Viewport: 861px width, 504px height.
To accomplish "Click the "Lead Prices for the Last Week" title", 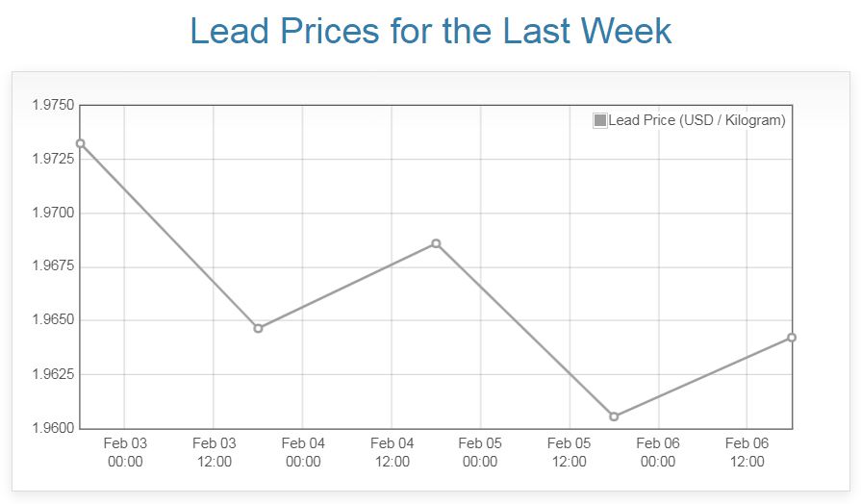I will pos(430,31).
